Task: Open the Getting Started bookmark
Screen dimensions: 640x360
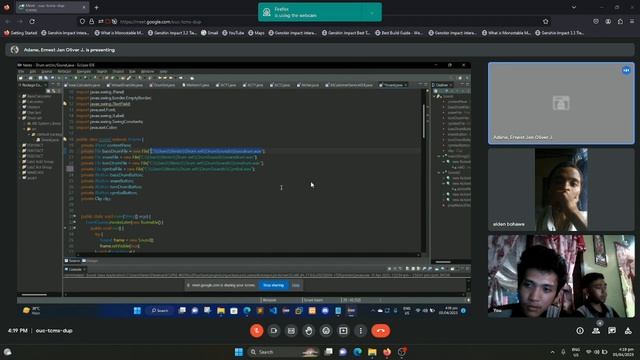Action: tap(20, 33)
